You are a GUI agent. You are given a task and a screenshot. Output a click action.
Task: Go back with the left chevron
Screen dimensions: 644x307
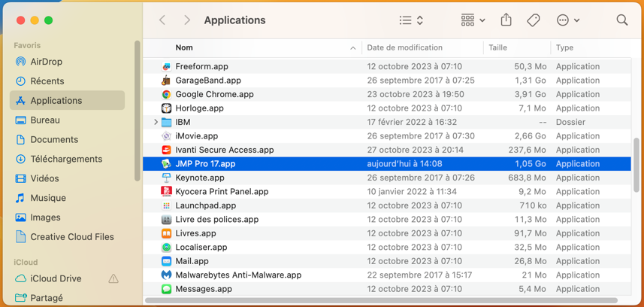tap(162, 20)
